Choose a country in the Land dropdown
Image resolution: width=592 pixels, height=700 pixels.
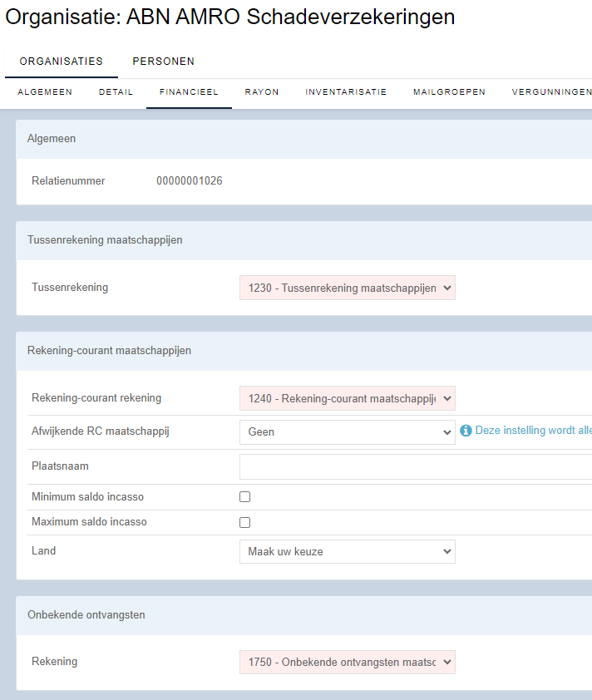pos(348,552)
